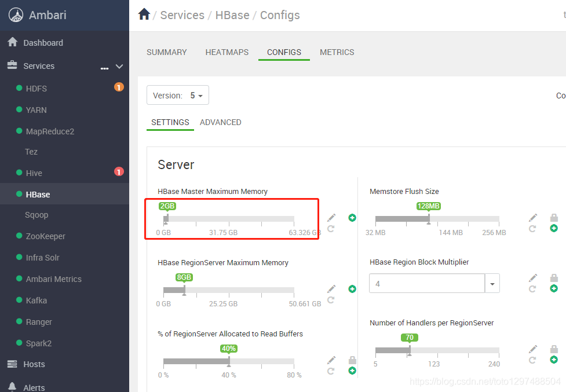Edit Number of Handlers per RegionServer
Image resolution: width=566 pixels, height=392 pixels.
click(533, 349)
